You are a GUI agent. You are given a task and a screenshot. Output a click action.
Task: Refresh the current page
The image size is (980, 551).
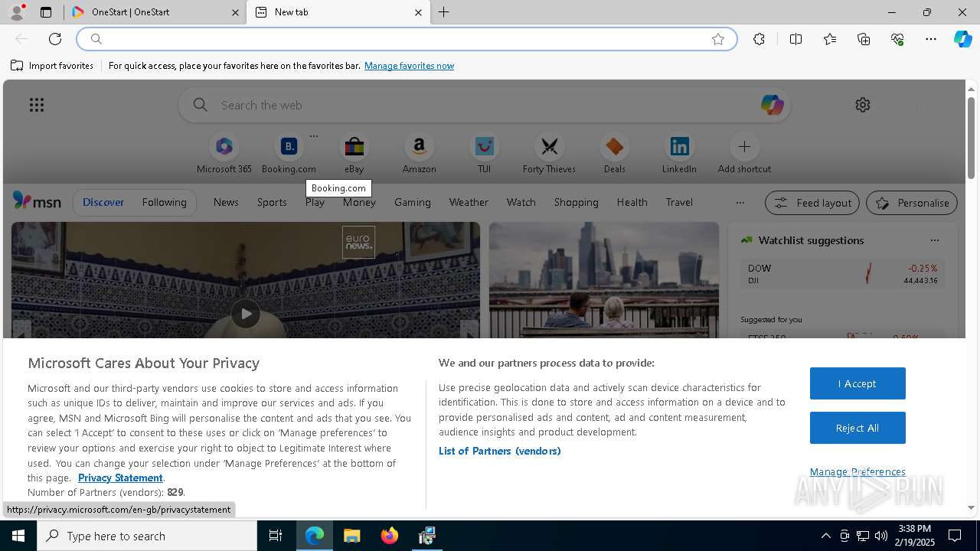pyautogui.click(x=55, y=39)
